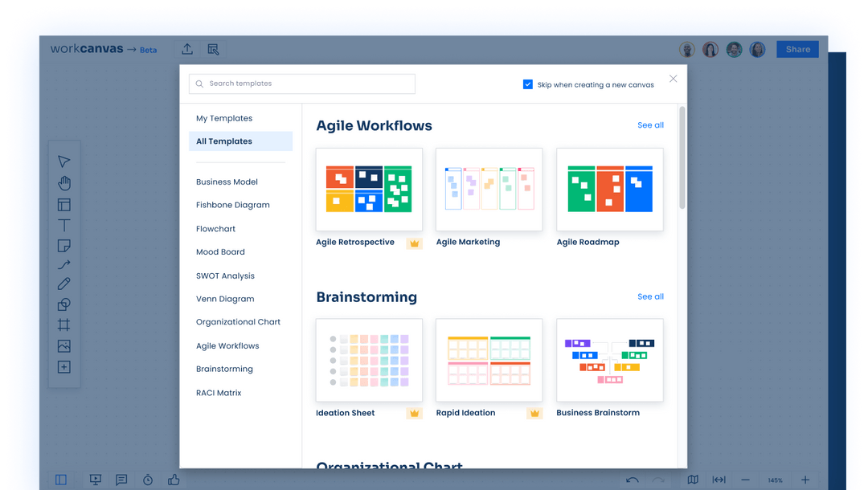Select the SWOT Analysis category
The height and width of the screenshot is (490, 868).
(x=224, y=275)
